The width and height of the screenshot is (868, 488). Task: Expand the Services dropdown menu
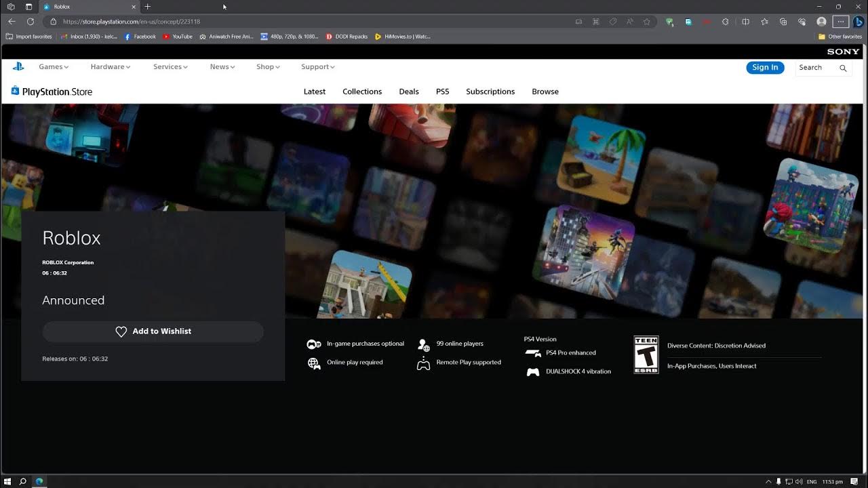click(170, 67)
